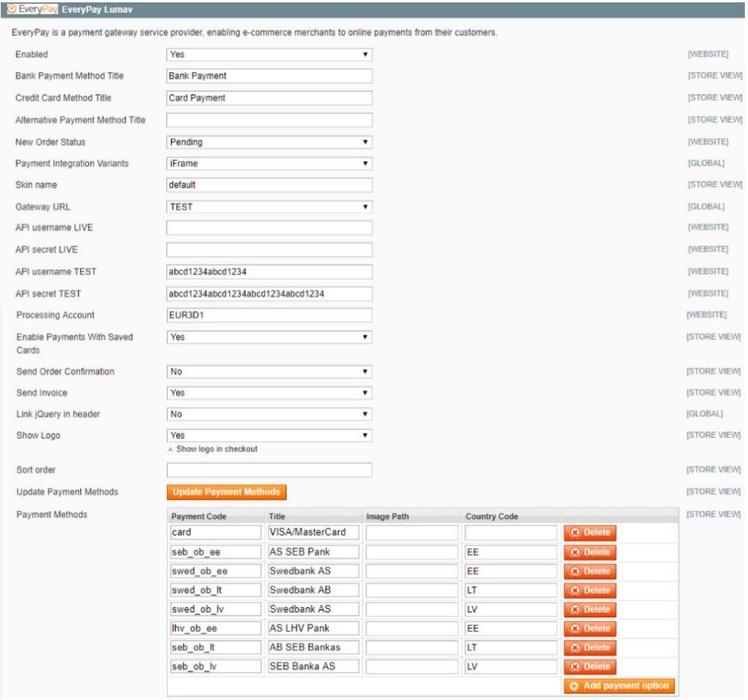
Task: Open the New Order Status dropdown
Action: (269, 142)
